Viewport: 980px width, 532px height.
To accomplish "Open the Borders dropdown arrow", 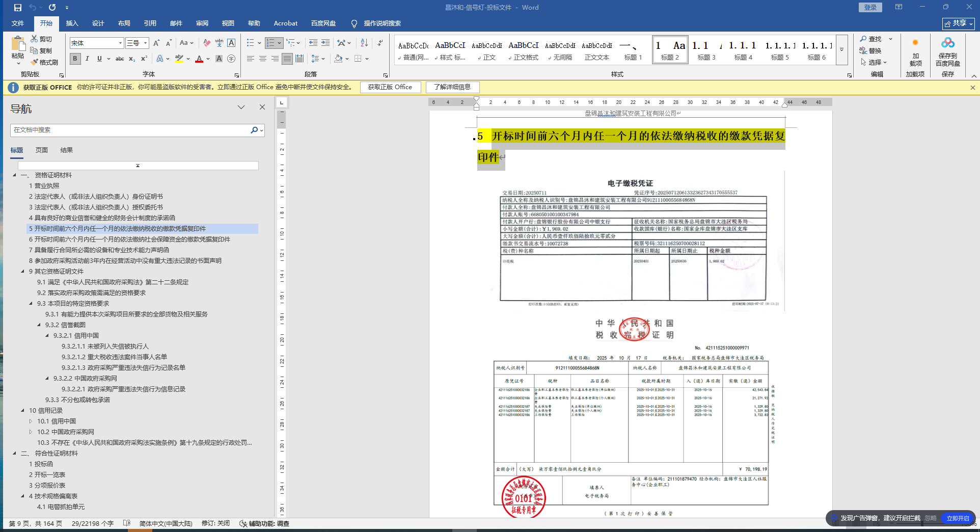I will (367, 59).
